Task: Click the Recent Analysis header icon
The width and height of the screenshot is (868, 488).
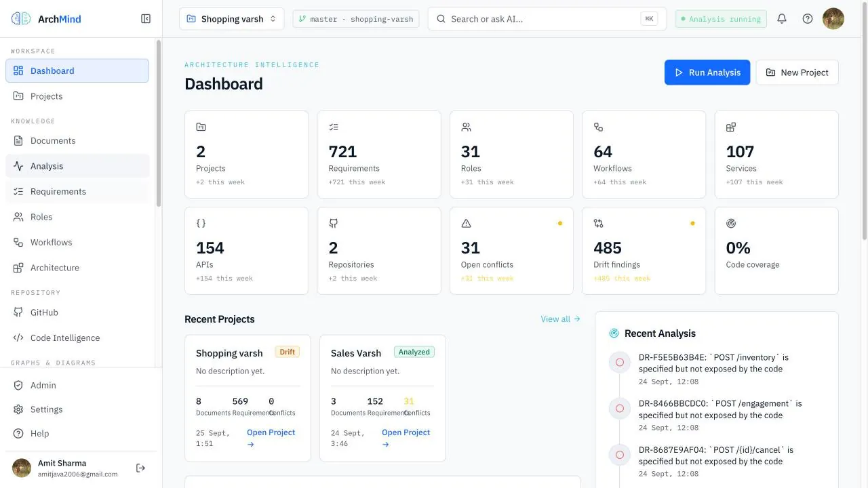Action: [x=614, y=333]
